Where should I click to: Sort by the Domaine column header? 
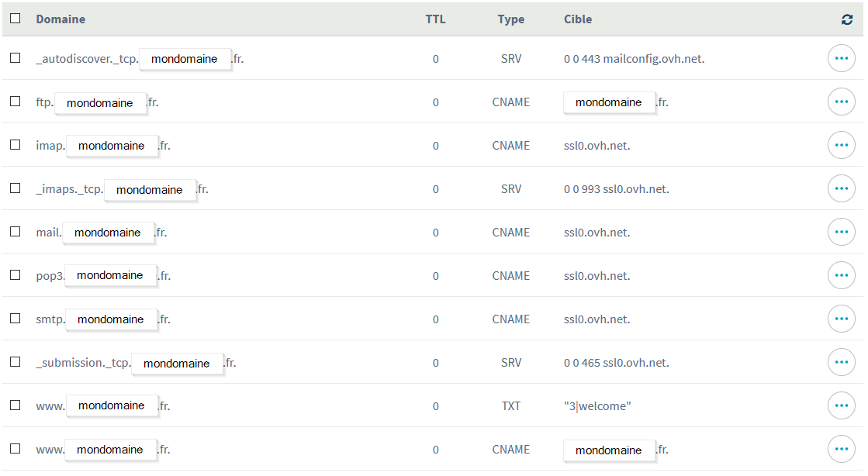(x=61, y=19)
